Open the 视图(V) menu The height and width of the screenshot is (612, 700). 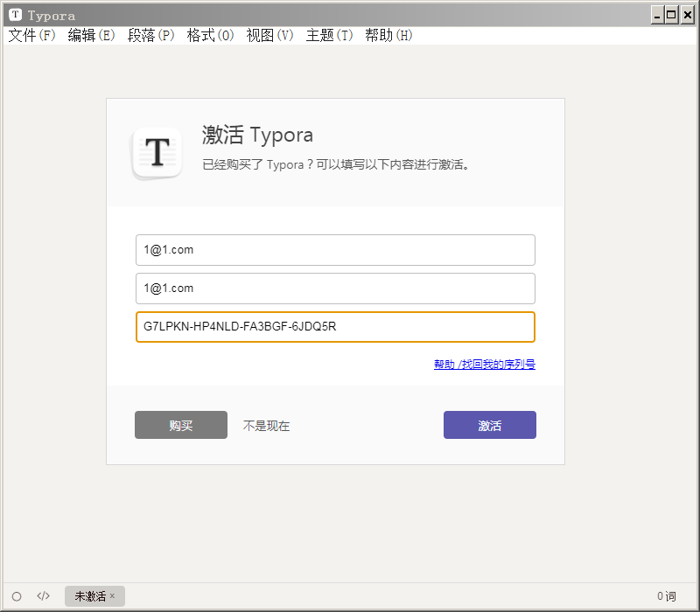tap(269, 35)
